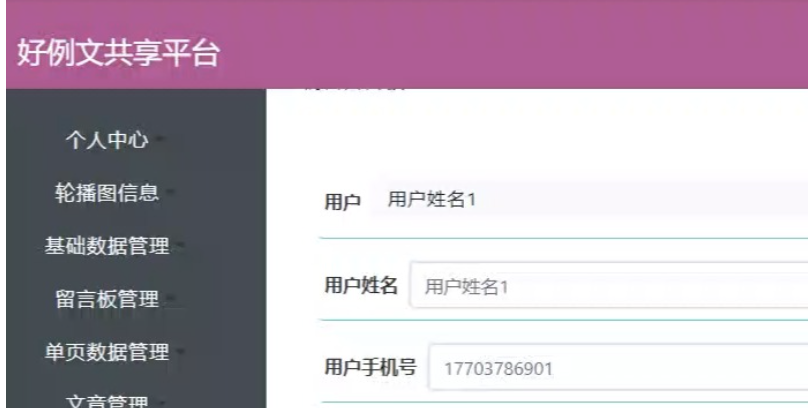Go to 留言板管理 in the sidebar
Screen dimensions: 808x408
pyautogui.click(x=107, y=299)
